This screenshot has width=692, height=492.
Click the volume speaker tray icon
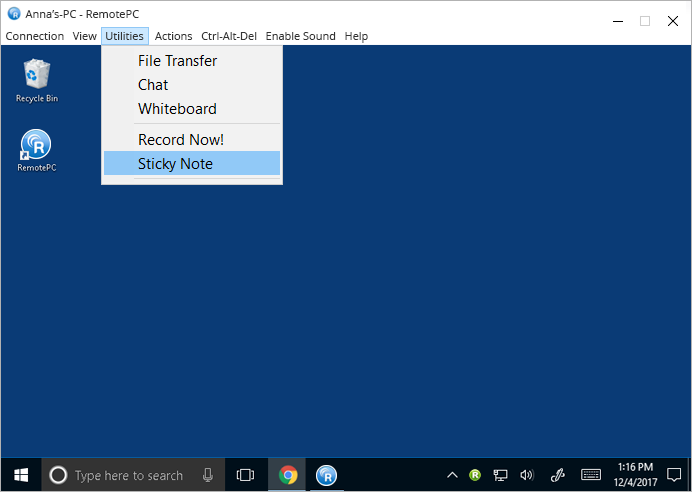pos(527,475)
